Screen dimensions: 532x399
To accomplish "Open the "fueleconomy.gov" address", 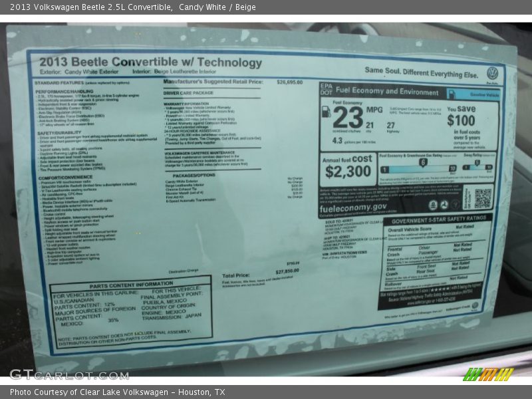I will pyautogui.click(x=353, y=207).
